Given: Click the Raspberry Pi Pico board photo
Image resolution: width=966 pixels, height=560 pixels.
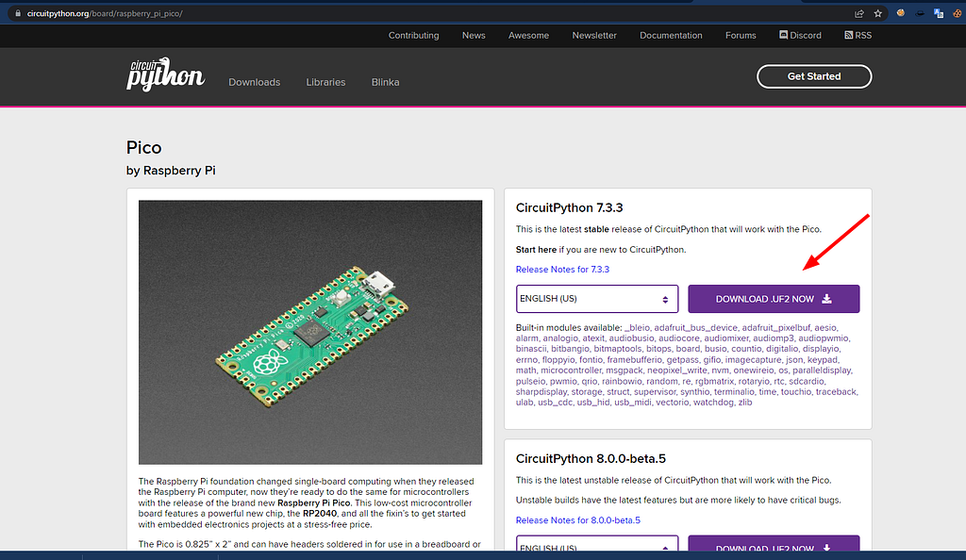Looking at the screenshot, I should point(310,332).
